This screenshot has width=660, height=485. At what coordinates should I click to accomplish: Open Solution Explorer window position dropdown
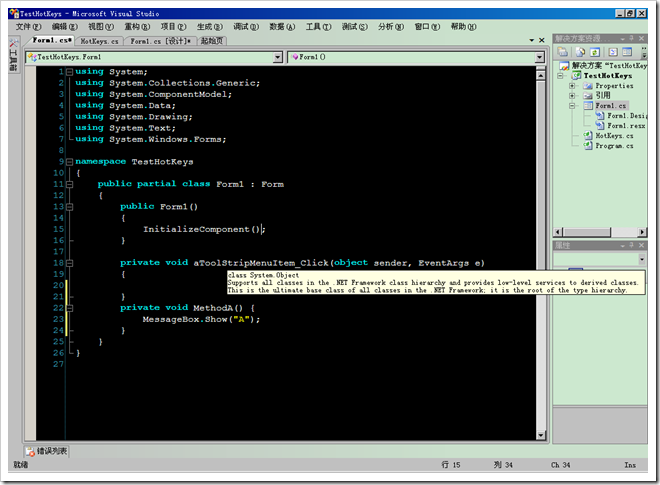click(x=623, y=39)
